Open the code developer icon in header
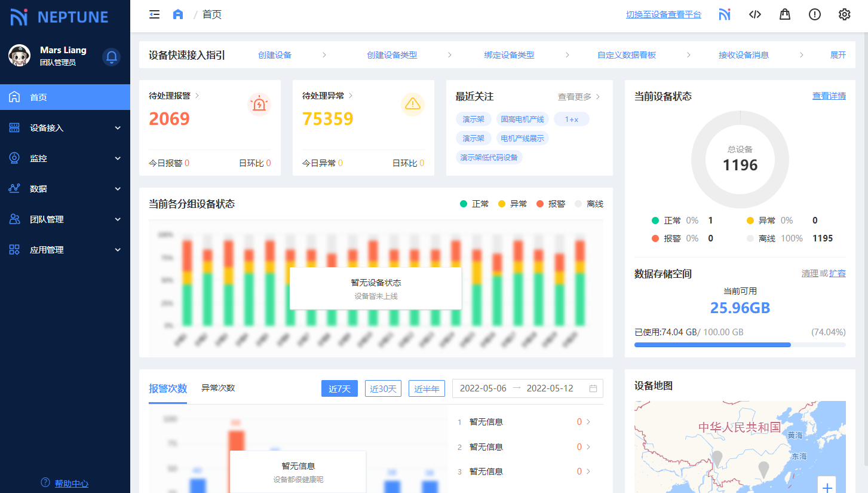Screen dimensions: 868x493 (754, 14)
